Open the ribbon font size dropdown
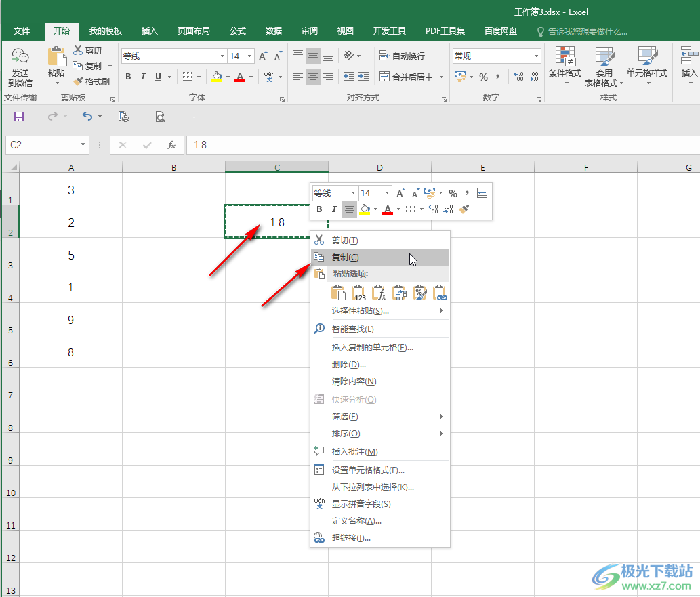The width and height of the screenshot is (700, 597). [249, 56]
